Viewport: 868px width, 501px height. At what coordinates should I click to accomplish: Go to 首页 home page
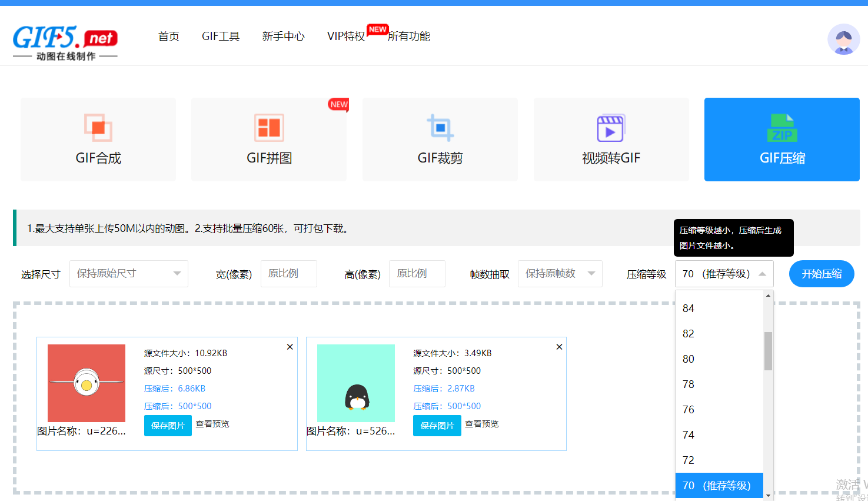pos(169,37)
